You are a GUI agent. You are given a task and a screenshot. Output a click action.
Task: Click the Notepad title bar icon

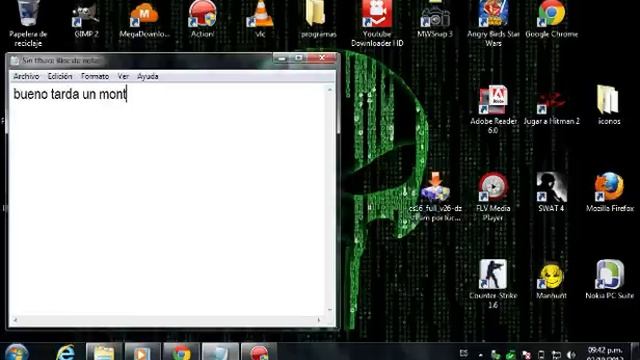(15, 61)
